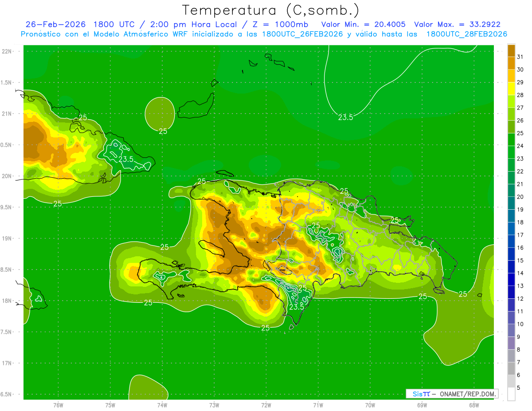Click the "23.5" contour label over the open Atlantic
Screen dimensions: 532x411
point(345,117)
